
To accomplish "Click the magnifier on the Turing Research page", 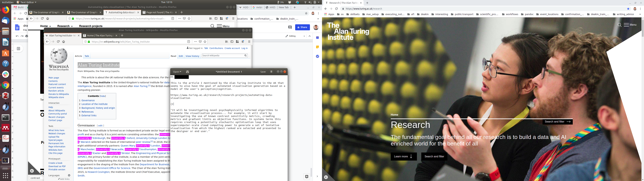I will click(619, 25).
